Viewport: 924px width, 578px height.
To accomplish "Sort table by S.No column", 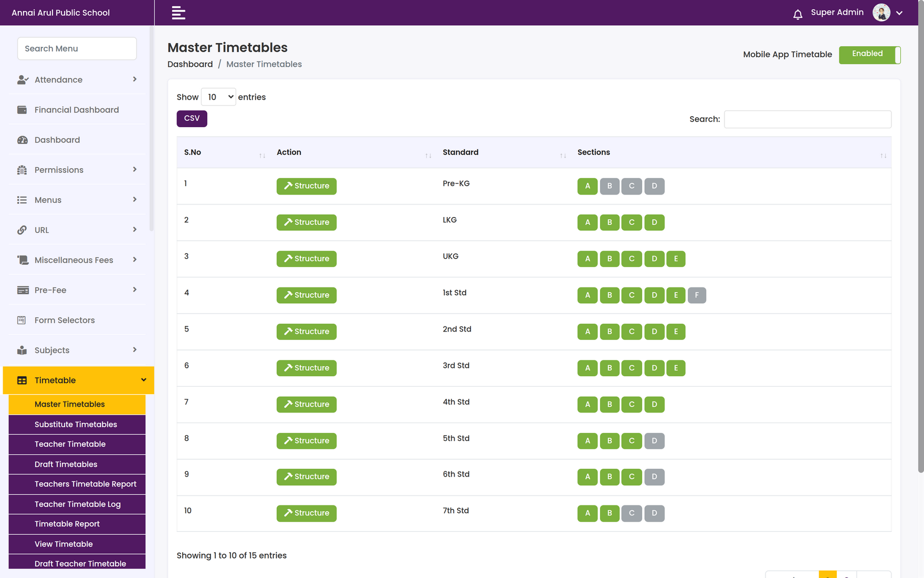I will (x=223, y=152).
